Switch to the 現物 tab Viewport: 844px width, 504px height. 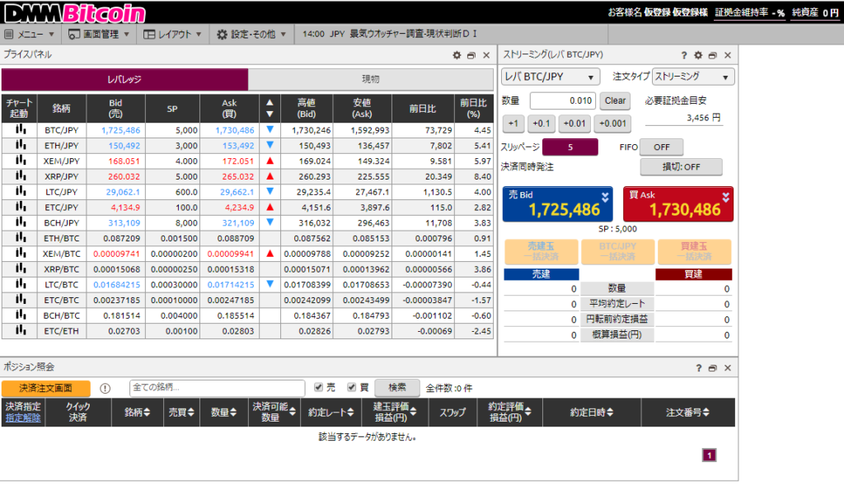tap(371, 79)
